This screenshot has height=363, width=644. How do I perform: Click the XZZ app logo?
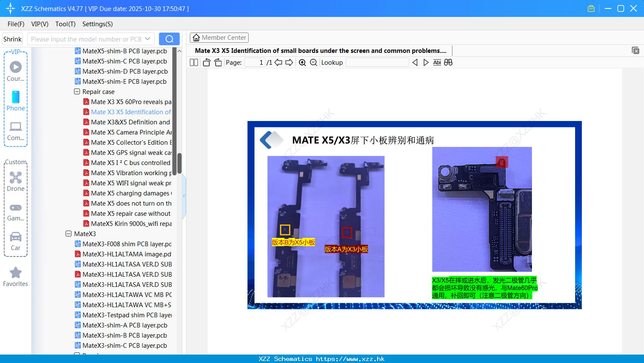(x=11, y=8)
